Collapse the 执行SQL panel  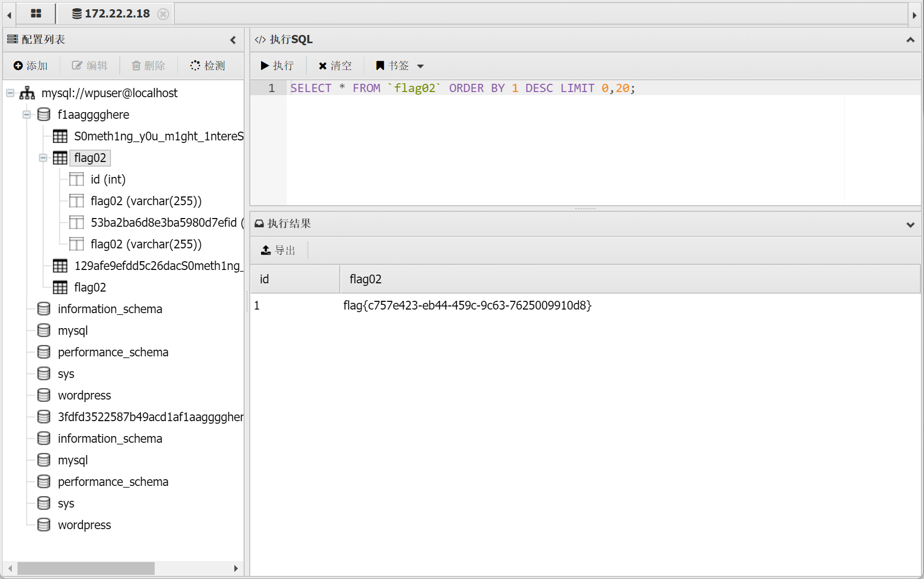[910, 40]
